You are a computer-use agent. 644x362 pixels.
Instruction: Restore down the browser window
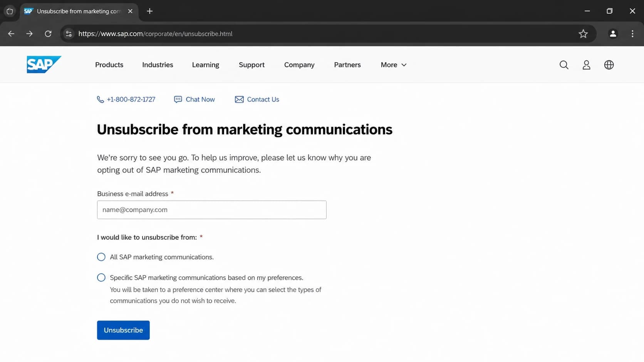click(x=609, y=11)
